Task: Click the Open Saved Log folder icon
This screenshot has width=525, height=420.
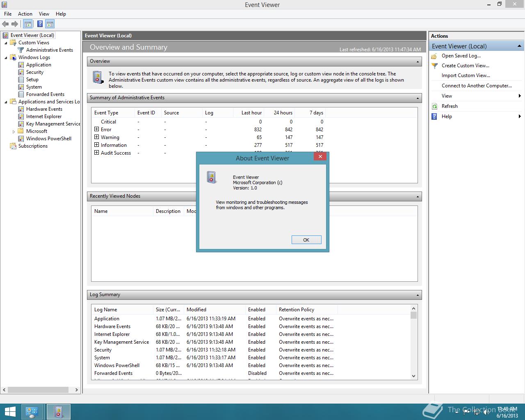Action: pyautogui.click(x=435, y=56)
